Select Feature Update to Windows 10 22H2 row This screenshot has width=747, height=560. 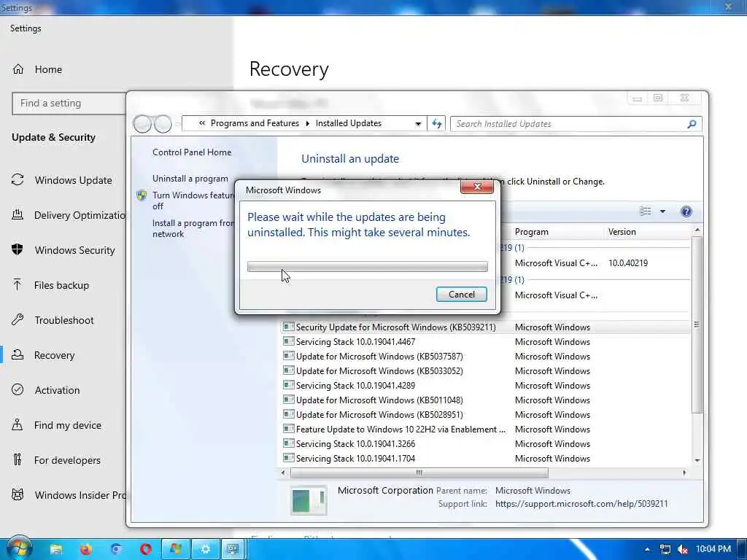click(486, 429)
